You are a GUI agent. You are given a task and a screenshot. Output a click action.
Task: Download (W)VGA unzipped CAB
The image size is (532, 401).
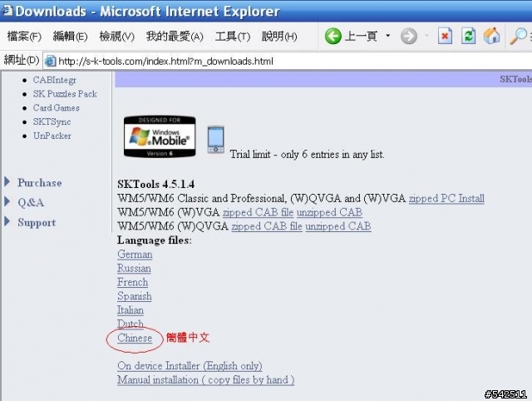coord(329,212)
